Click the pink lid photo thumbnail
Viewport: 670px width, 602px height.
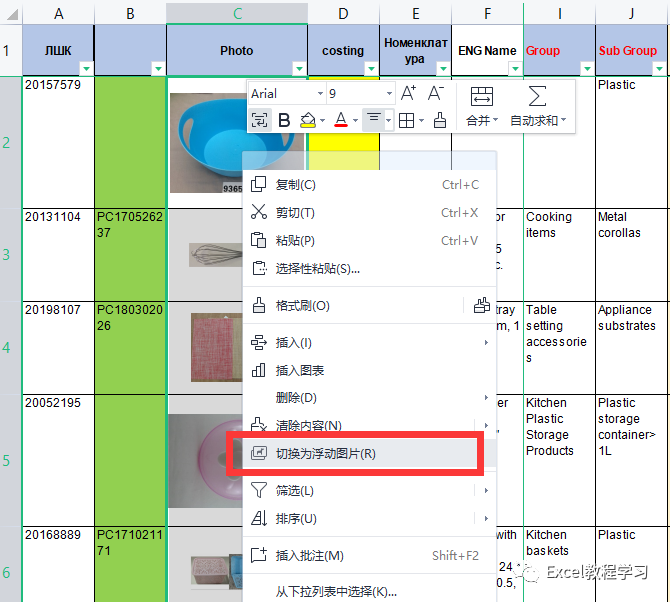(x=206, y=461)
